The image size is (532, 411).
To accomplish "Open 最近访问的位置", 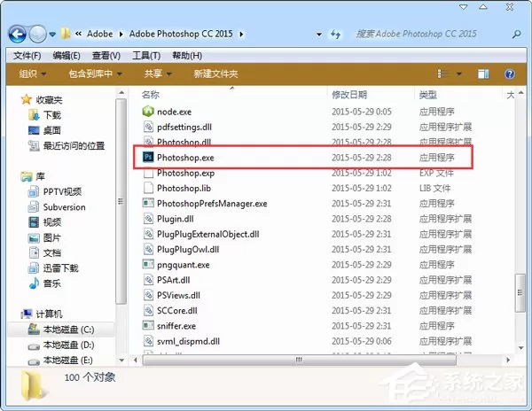I will (74, 145).
